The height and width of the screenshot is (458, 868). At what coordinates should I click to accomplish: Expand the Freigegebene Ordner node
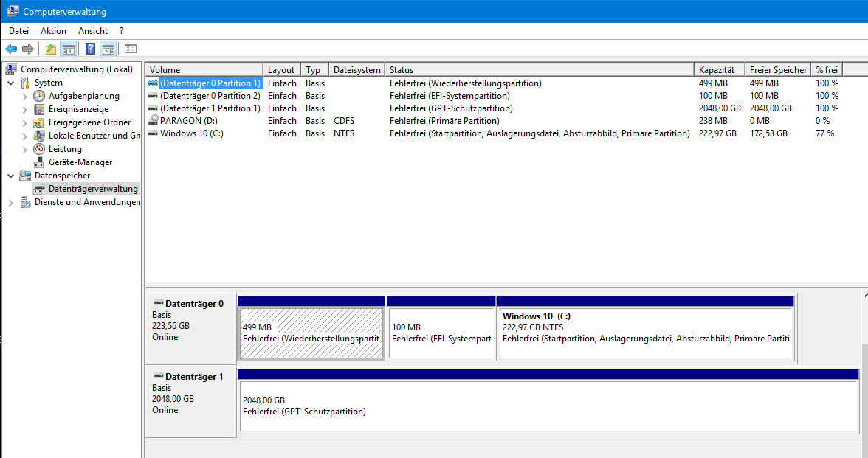(25, 122)
